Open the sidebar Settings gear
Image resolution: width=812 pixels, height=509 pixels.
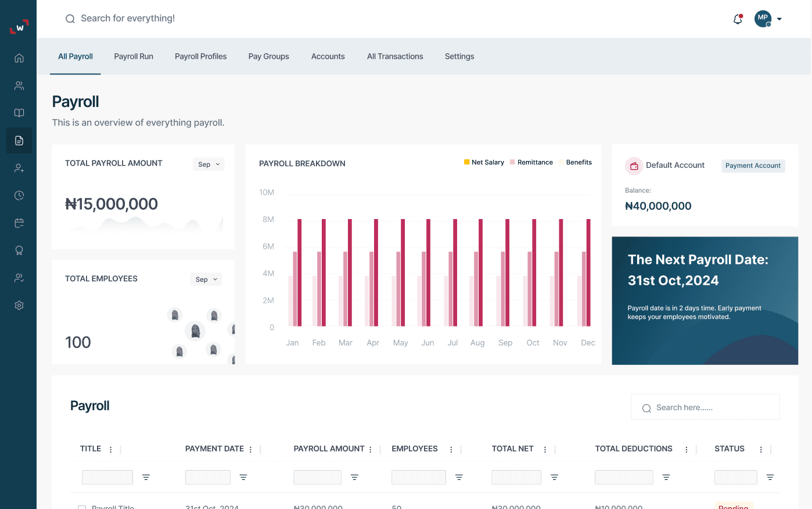point(19,305)
